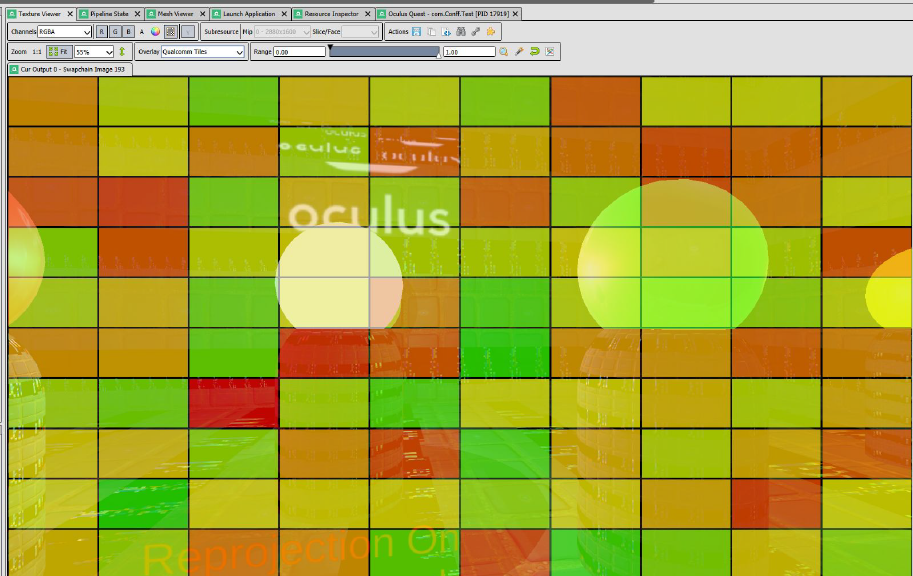
Task: Click the color wheel icon in Channels toolbar
Action: click(155, 31)
